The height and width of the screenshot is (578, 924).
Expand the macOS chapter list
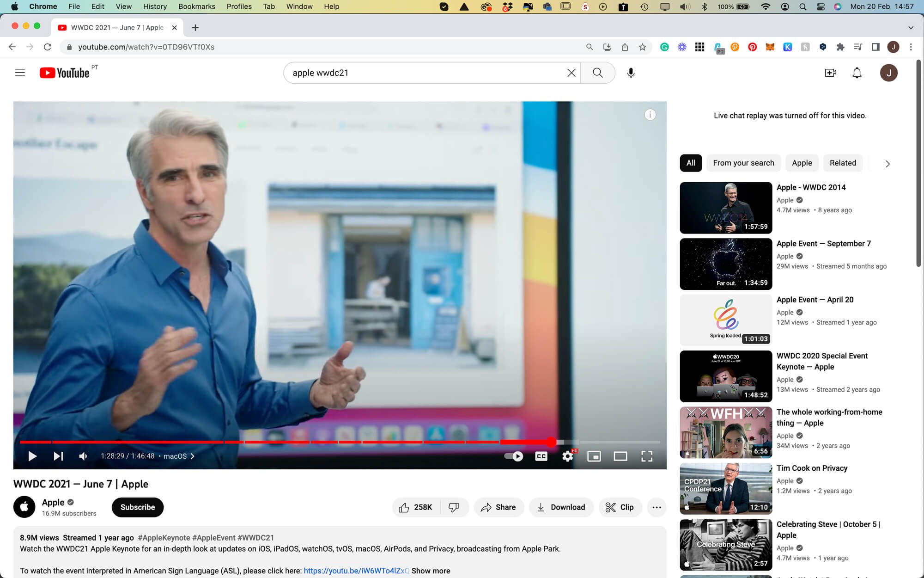click(x=179, y=456)
